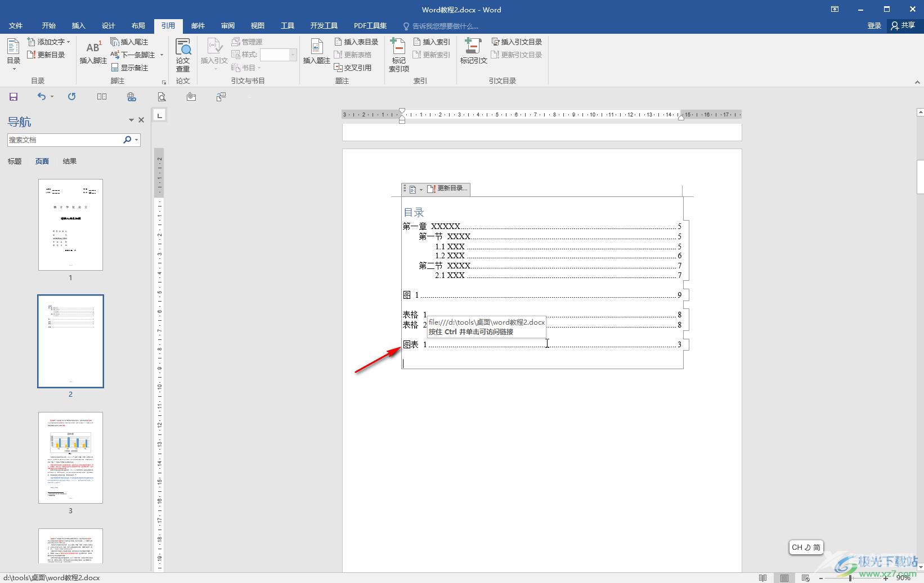This screenshot has height=583, width=924.
Task: Click the 90% zoom level
Action: pyautogui.click(x=904, y=578)
